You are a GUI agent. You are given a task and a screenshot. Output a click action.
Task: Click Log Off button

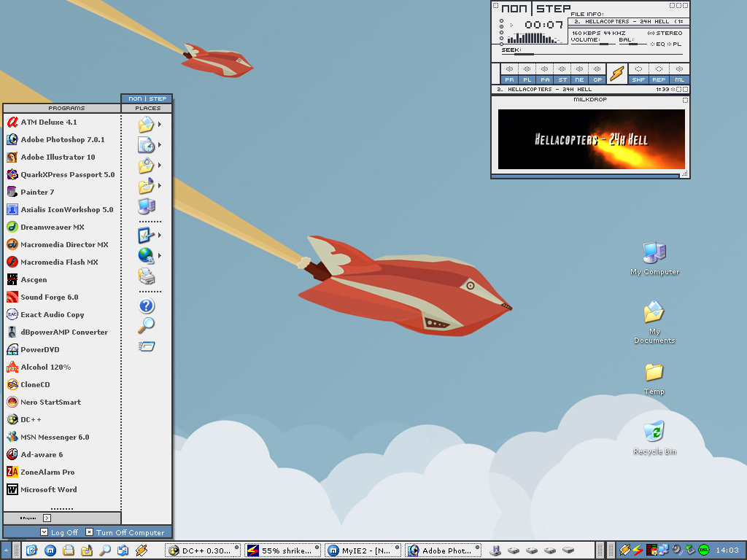point(59,532)
